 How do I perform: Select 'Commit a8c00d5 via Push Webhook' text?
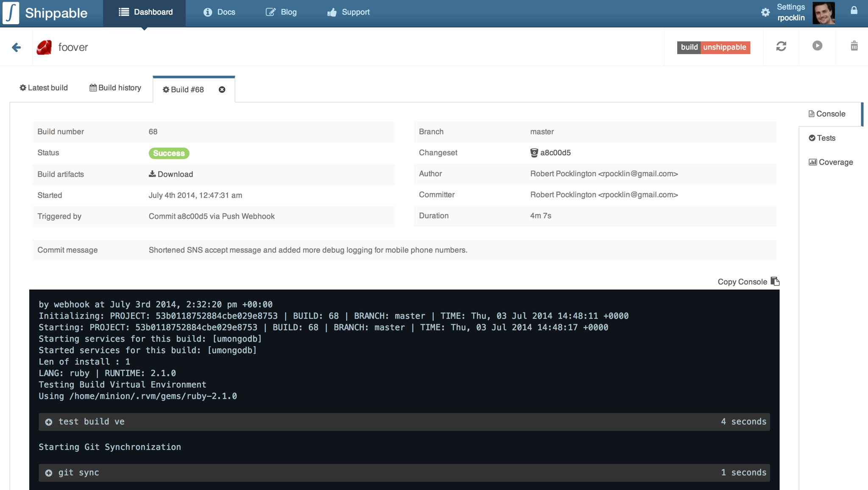pyautogui.click(x=211, y=216)
